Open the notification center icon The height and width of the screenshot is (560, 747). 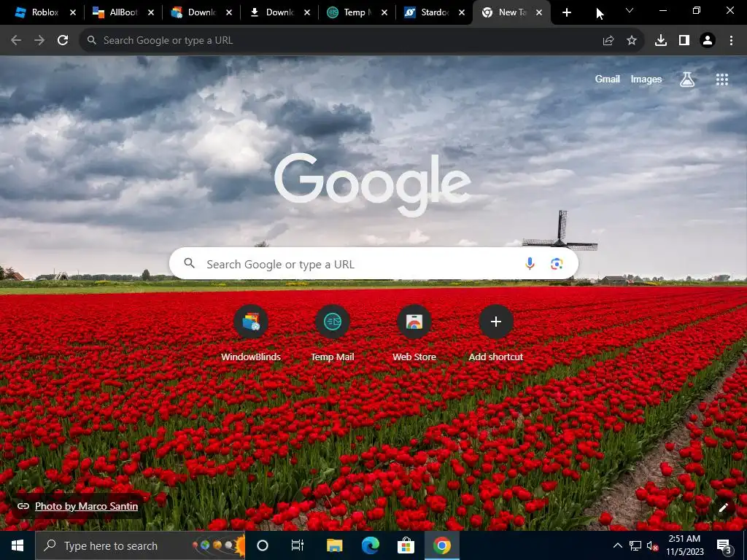724,545
